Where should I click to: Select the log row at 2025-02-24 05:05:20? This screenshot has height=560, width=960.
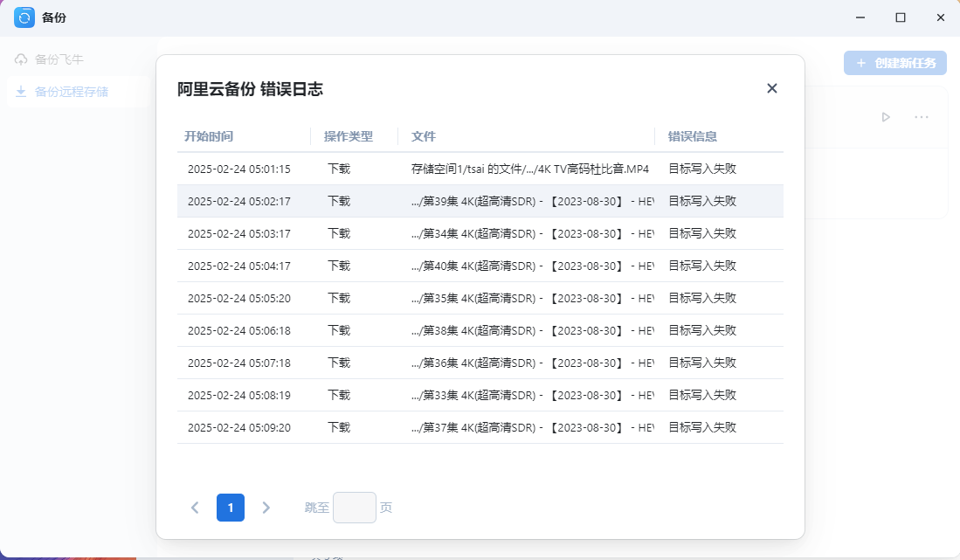pos(480,299)
